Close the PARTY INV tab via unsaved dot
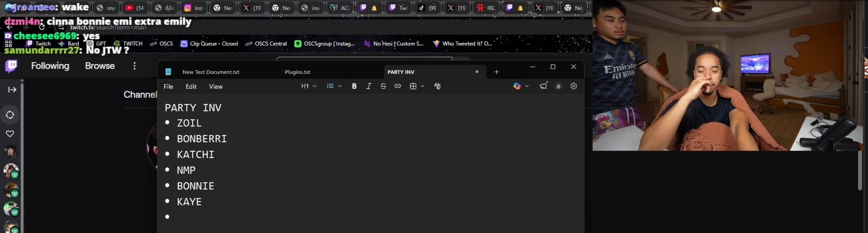 (x=477, y=72)
